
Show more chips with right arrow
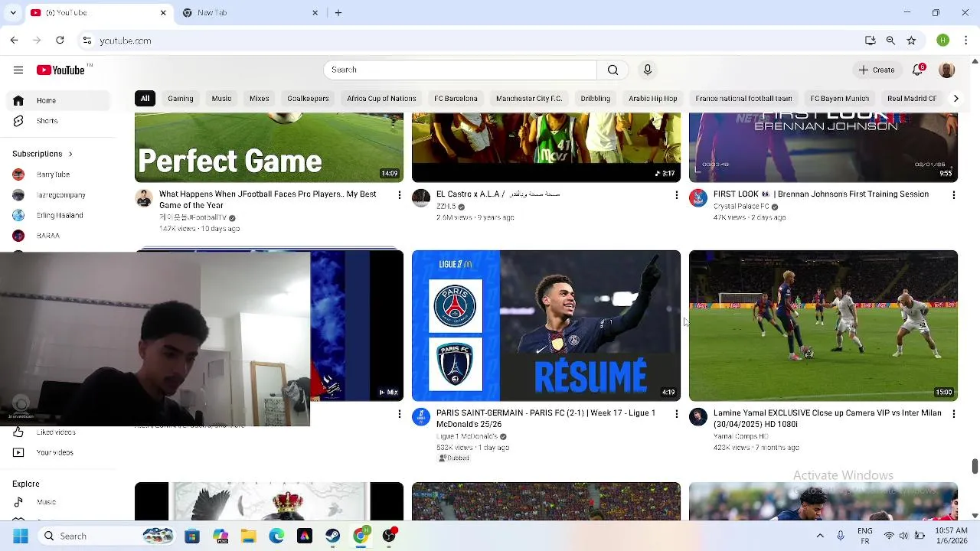(x=955, y=98)
